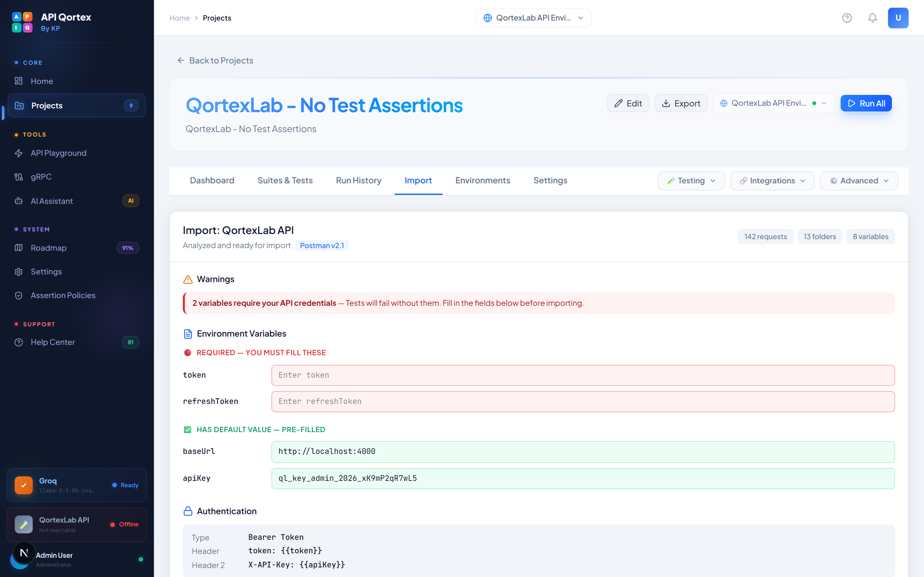Expand the Integrations dropdown

(x=772, y=180)
